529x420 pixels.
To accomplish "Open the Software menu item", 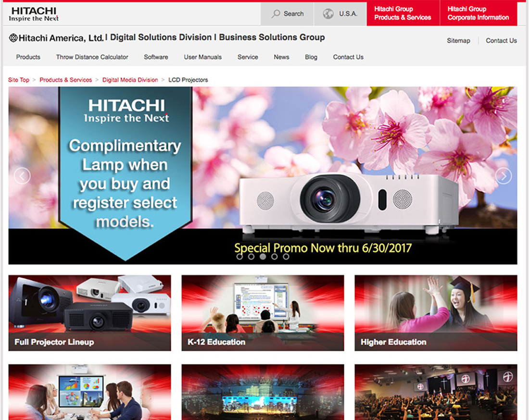I will coord(156,57).
